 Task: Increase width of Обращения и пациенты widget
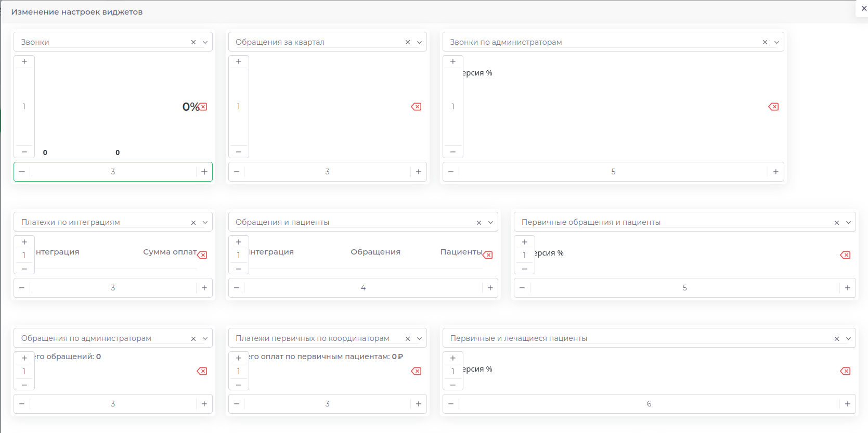(490, 288)
